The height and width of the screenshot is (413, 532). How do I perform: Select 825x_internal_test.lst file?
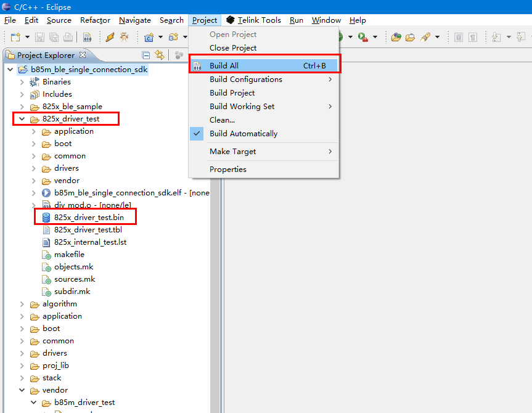pos(84,242)
